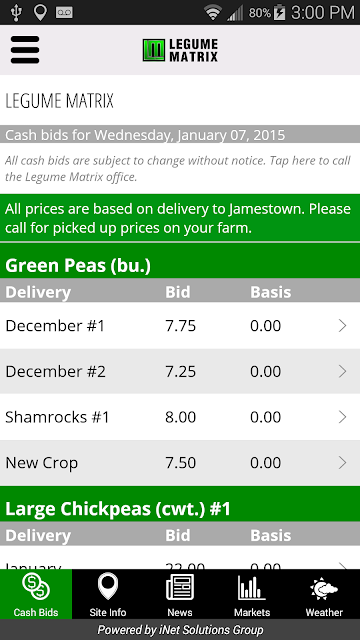The width and height of the screenshot is (360, 640).
Task: Open the Weather sun-cloud icon
Action: coord(324,588)
